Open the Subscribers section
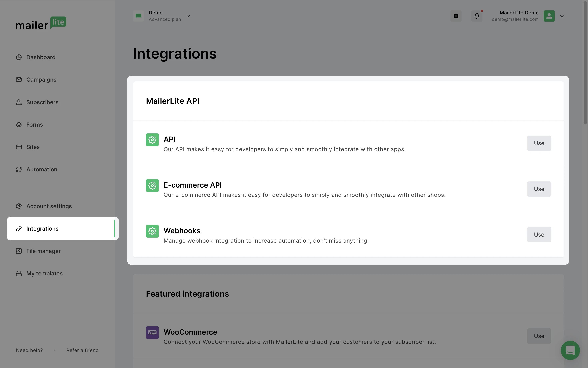 click(x=42, y=102)
